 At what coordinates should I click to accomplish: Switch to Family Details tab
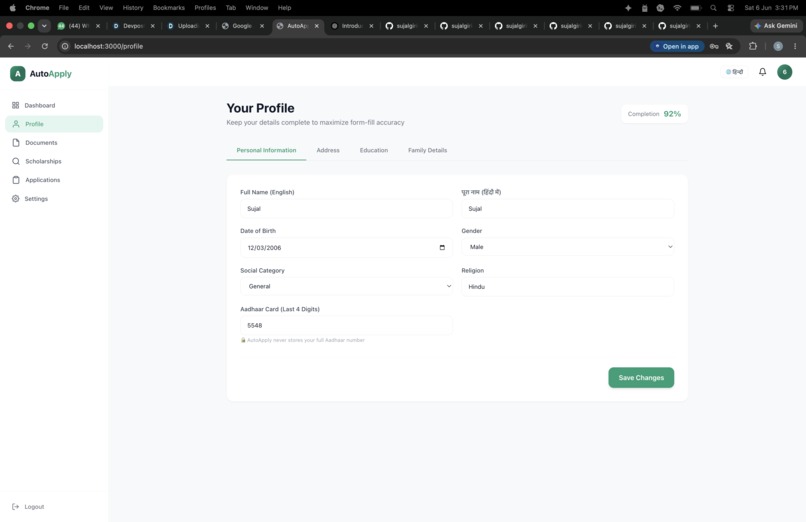point(428,150)
